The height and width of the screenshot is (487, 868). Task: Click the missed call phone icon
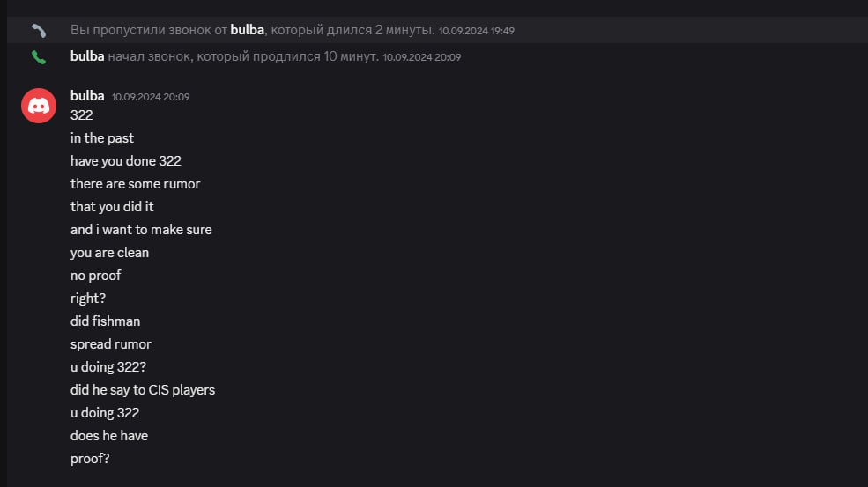point(39,31)
